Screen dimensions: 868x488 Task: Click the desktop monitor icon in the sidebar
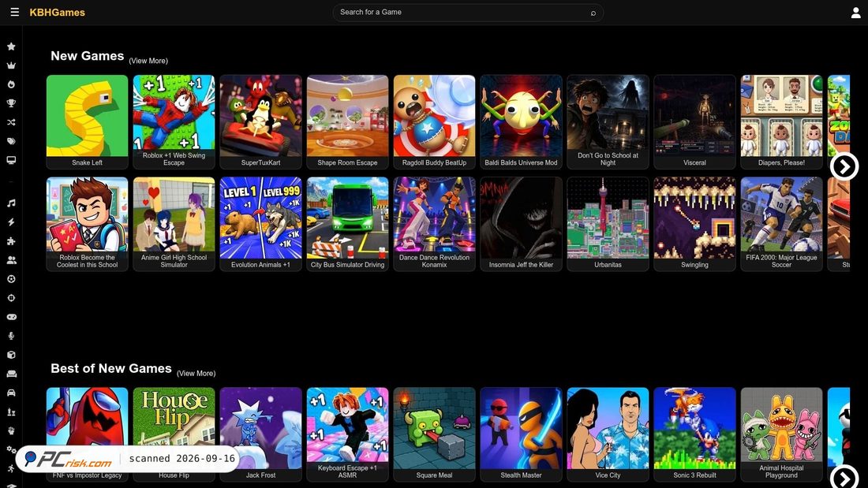click(11, 161)
